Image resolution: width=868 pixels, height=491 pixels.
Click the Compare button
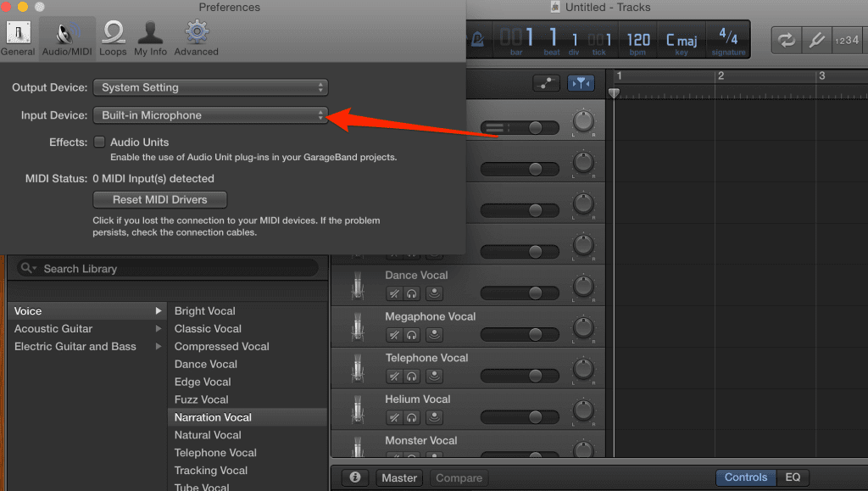point(459,477)
